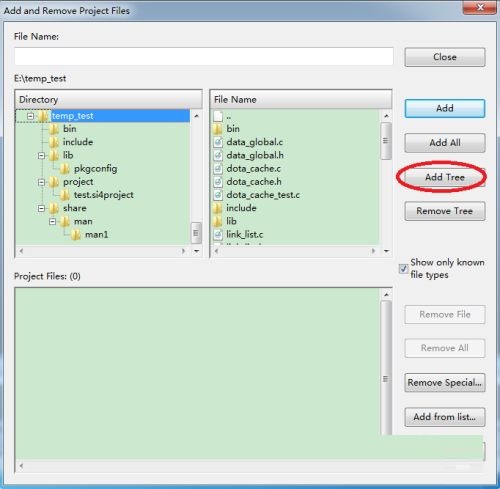Click the Remove Tree button

point(445,211)
